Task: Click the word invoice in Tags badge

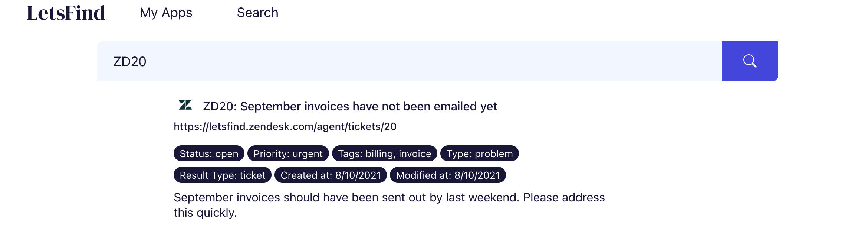Action: pos(415,153)
